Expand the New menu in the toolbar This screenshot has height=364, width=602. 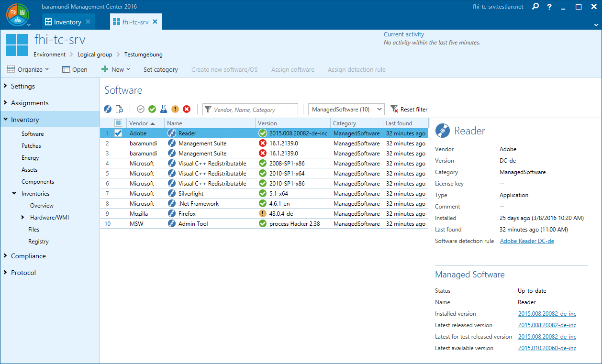115,69
